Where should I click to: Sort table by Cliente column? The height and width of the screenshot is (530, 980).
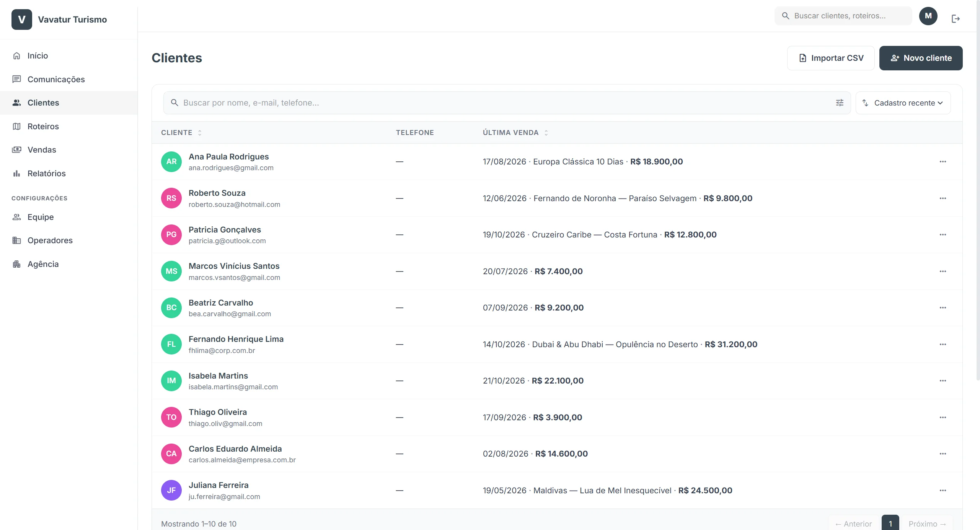[181, 133]
